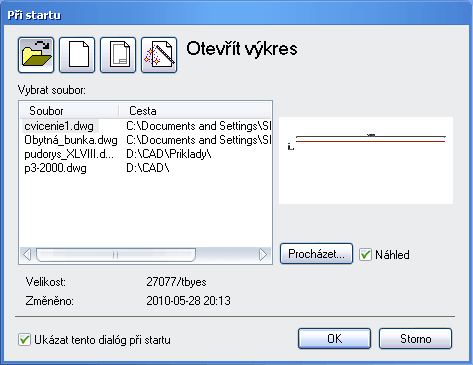Toggle the Náhled preview checkbox

click(x=365, y=255)
